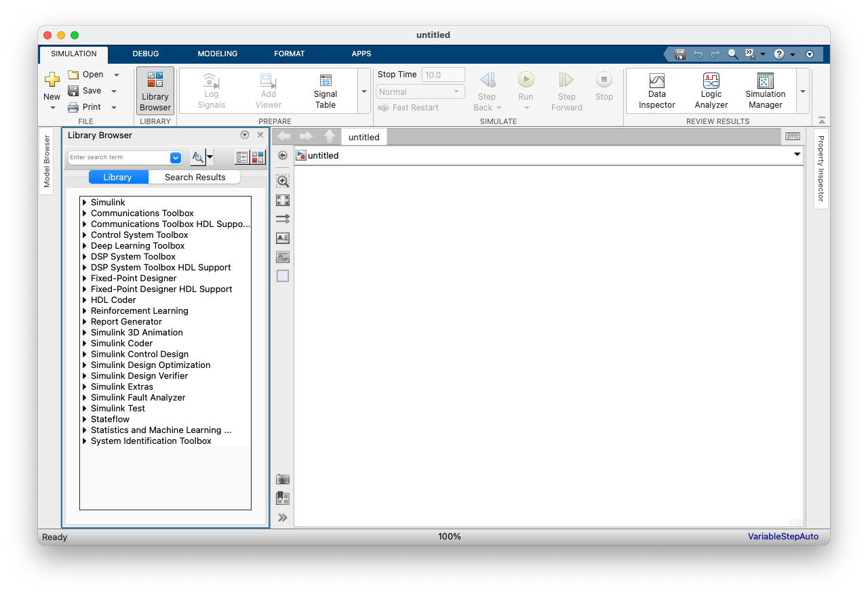Click the Open folder icon in File section

click(x=73, y=75)
